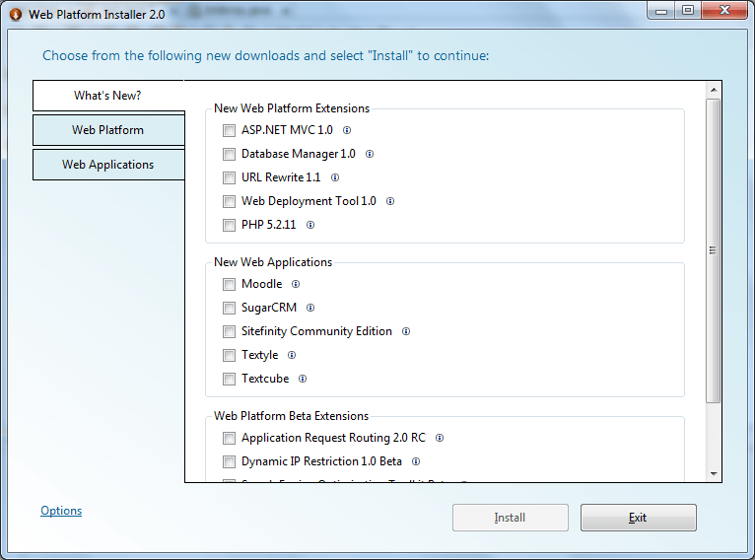Enable Sitefinity Community Edition checkbox
Image resolution: width=755 pixels, height=560 pixels.
tap(230, 331)
